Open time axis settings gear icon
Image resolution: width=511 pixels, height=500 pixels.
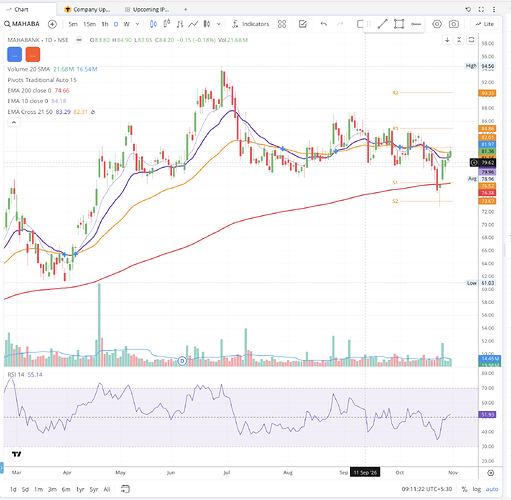tap(490, 473)
